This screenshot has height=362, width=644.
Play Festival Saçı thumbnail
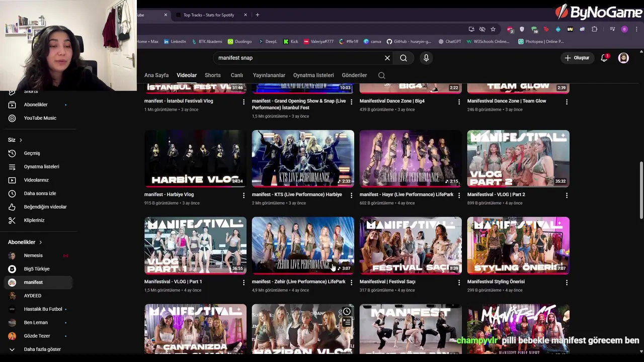411,245
